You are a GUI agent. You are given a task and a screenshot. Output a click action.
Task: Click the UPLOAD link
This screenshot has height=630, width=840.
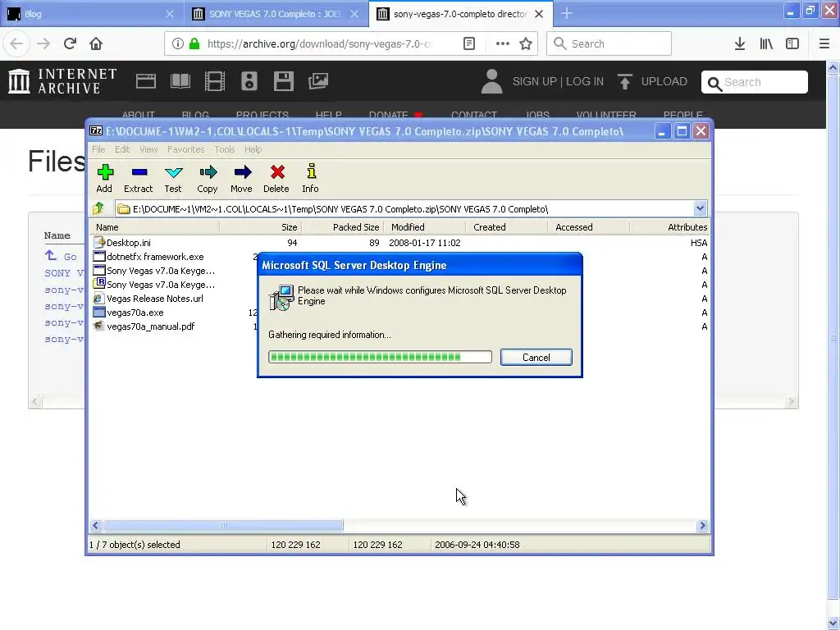(x=652, y=81)
